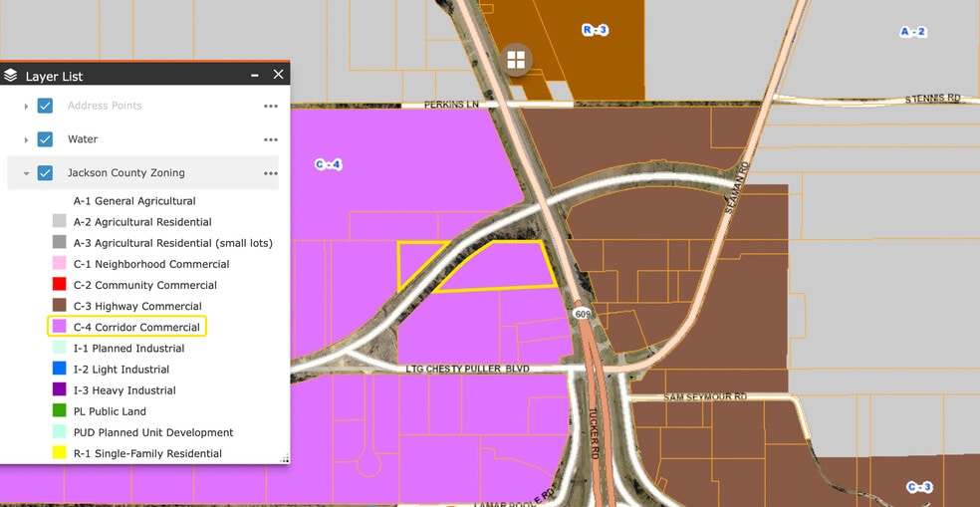The height and width of the screenshot is (507, 980).
Task: Close the Layer List panel
Action: click(278, 75)
